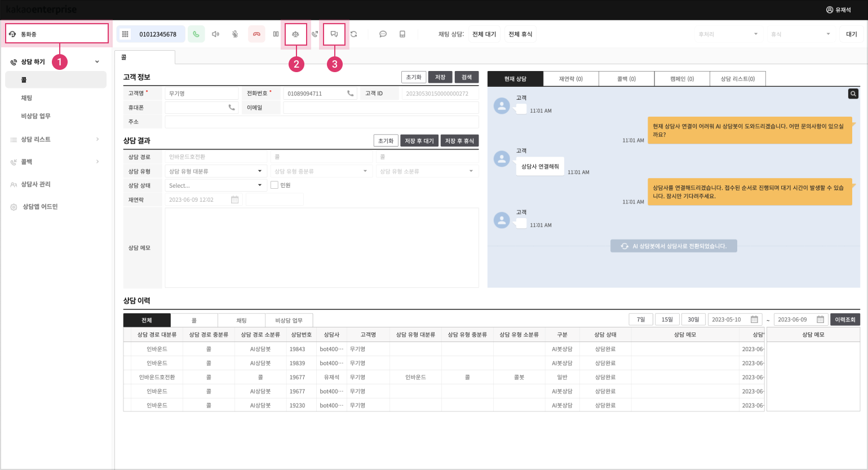Pause the call with hold icon
This screenshot has height=470, width=868.
click(x=276, y=34)
